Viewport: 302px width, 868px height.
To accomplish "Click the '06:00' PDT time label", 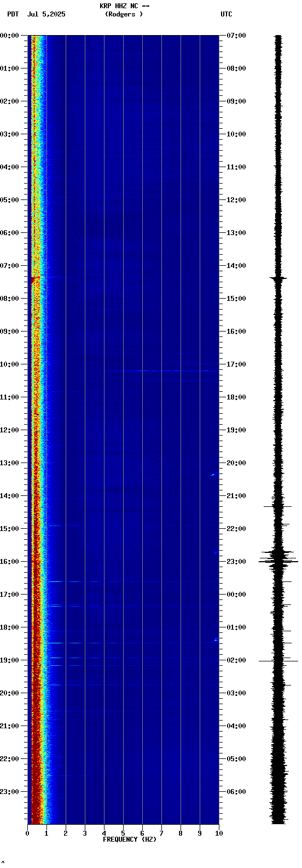I will pyautogui.click(x=9, y=233).
